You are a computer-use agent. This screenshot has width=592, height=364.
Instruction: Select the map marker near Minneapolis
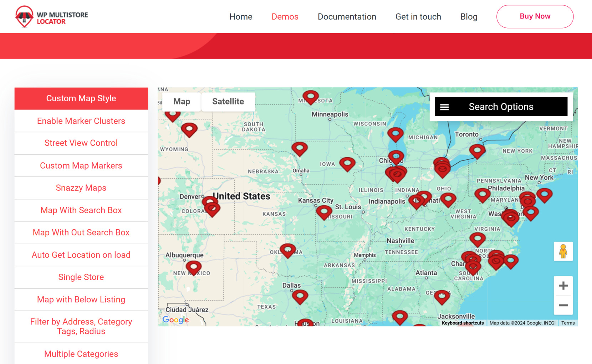tap(311, 96)
